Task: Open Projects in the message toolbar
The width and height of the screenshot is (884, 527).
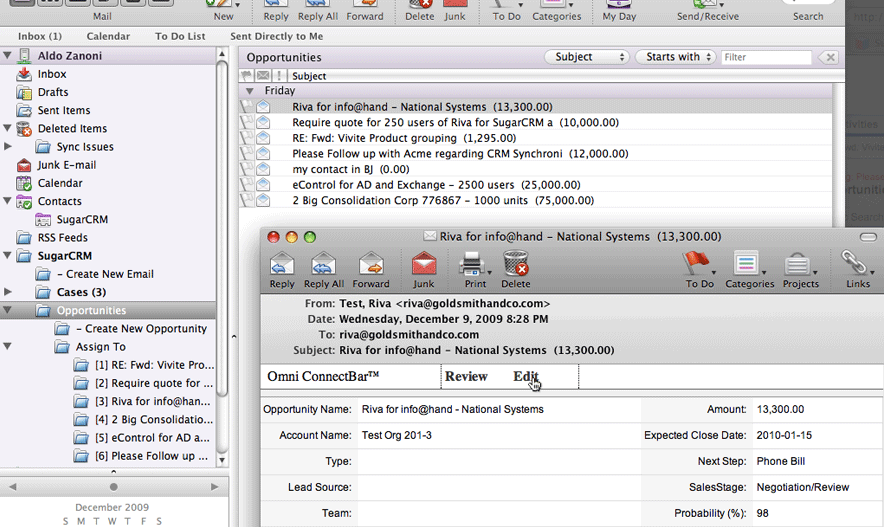Action: (x=800, y=266)
